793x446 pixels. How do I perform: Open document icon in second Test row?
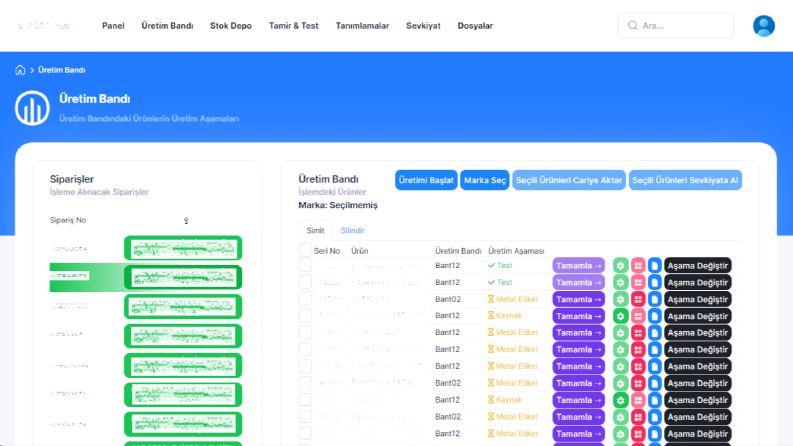point(654,282)
